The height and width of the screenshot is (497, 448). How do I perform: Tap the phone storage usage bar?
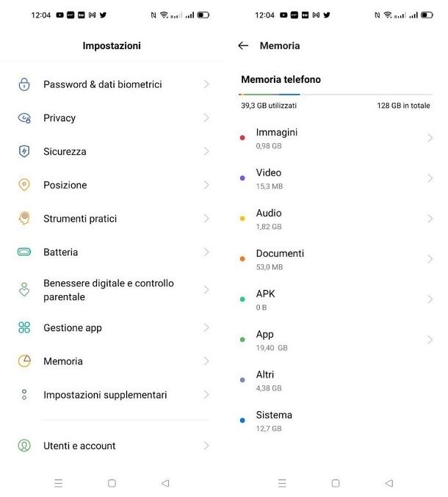tap(336, 95)
